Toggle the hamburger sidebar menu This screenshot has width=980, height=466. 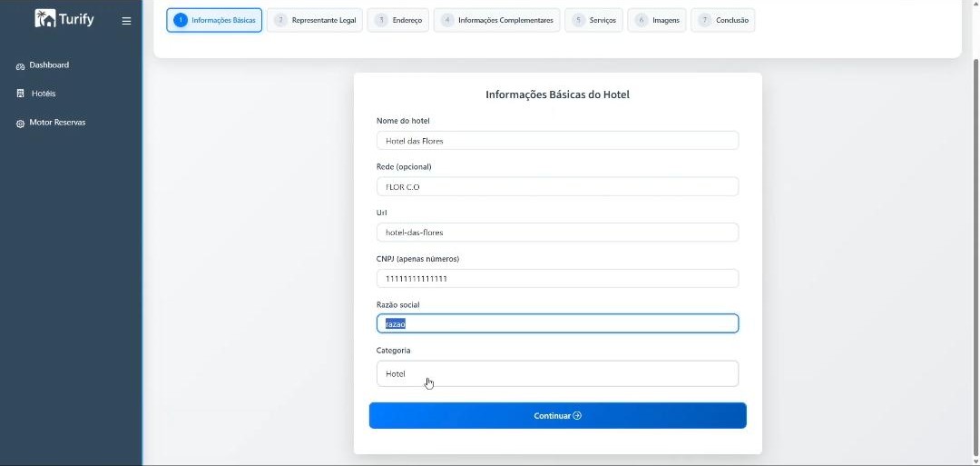pyautogui.click(x=126, y=21)
